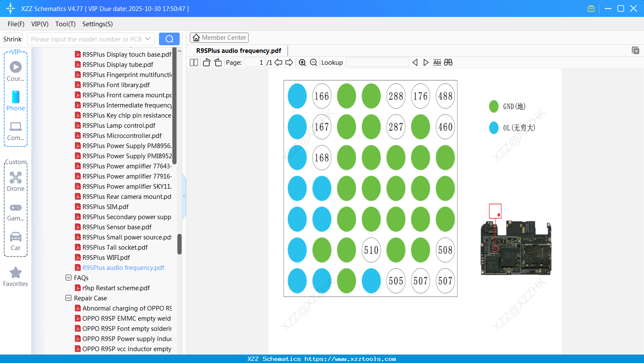Open R9SPlus SIM.pdf

(x=101, y=207)
